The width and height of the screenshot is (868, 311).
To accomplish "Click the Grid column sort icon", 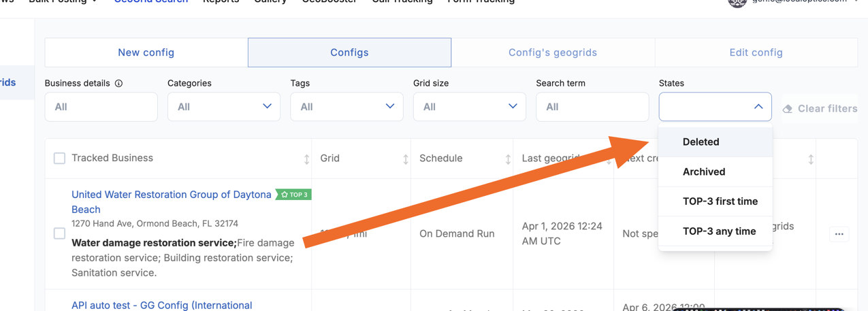I will [x=406, y=159].
